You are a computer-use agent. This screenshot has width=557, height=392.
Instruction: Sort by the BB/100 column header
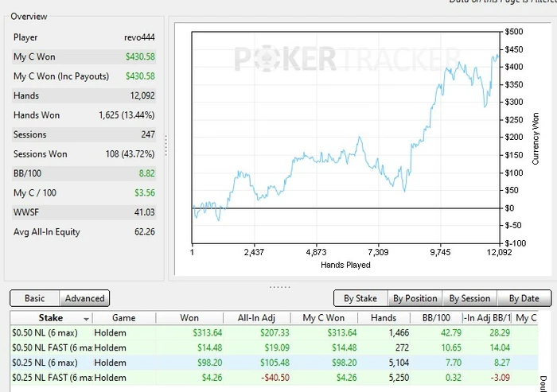click(436, 318)
